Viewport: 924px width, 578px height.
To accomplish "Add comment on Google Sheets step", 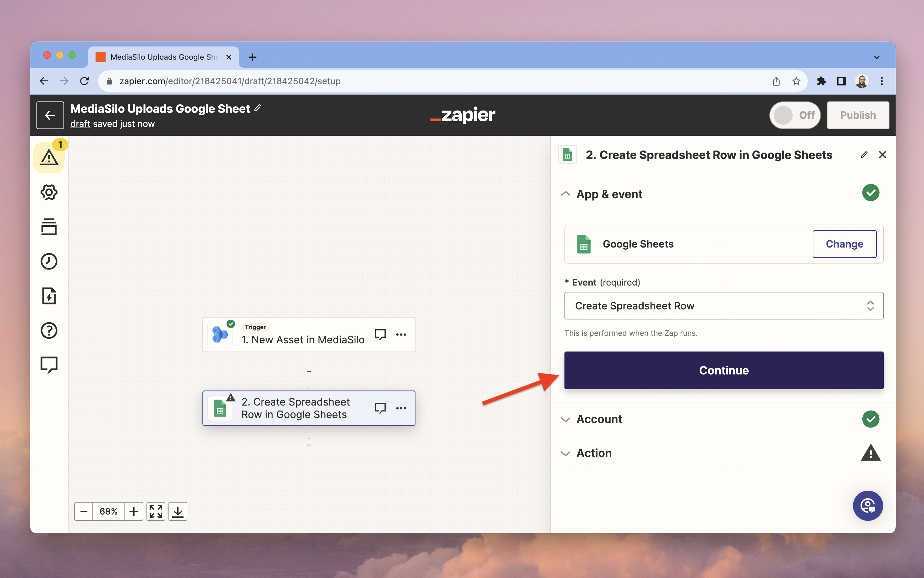I will pyautogui.click(x=380, y=408).
